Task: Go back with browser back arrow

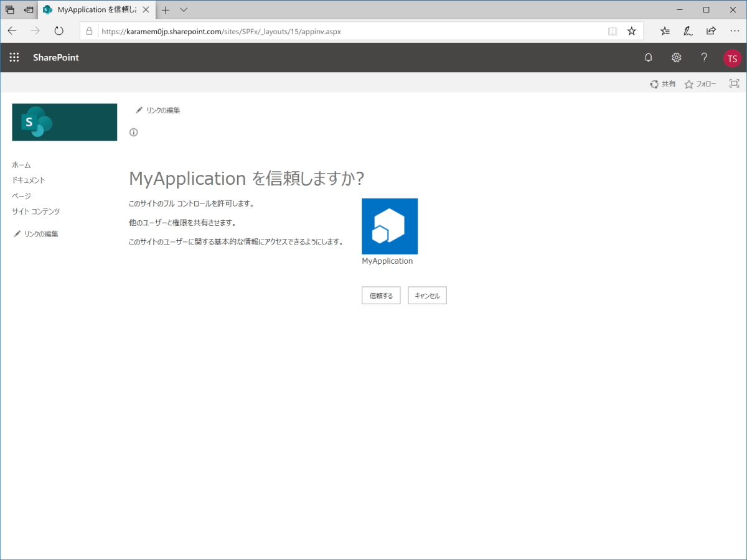Action: [x=12, y=30]
